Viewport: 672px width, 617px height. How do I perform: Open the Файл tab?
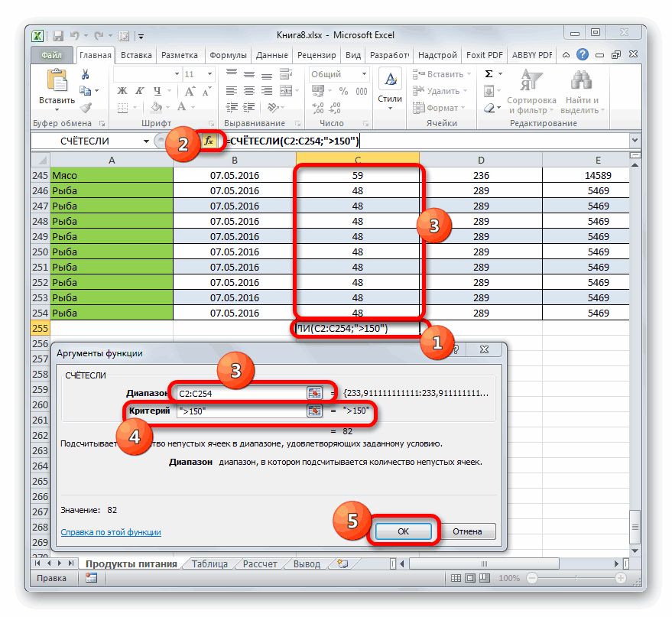(52, 55)
